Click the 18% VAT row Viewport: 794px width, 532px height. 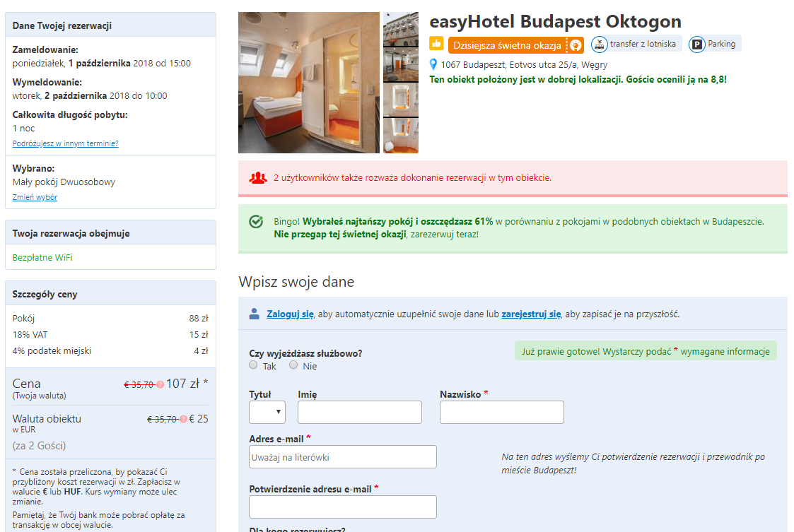pyautogui.click(x=110, y=335)
